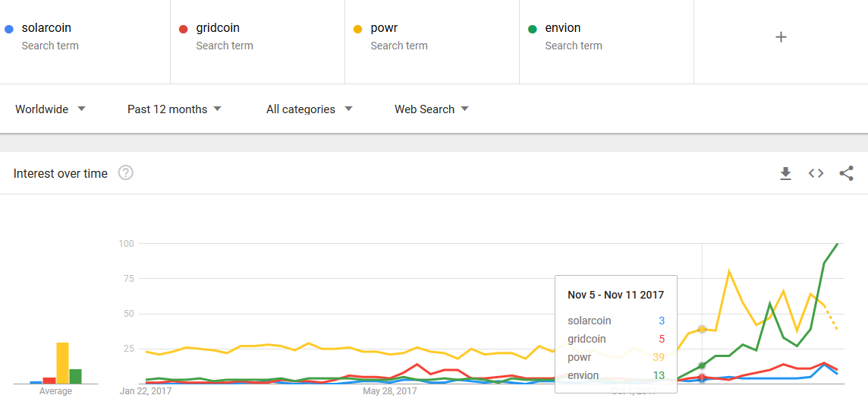Image resolution: width=868 pixels, height=414 pixels.
Task: Select the envion search term
Action: 563,28
